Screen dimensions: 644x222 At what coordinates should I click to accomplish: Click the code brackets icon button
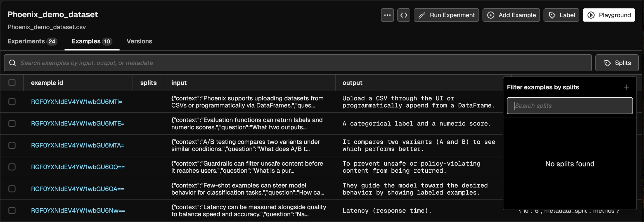point(404,15)
